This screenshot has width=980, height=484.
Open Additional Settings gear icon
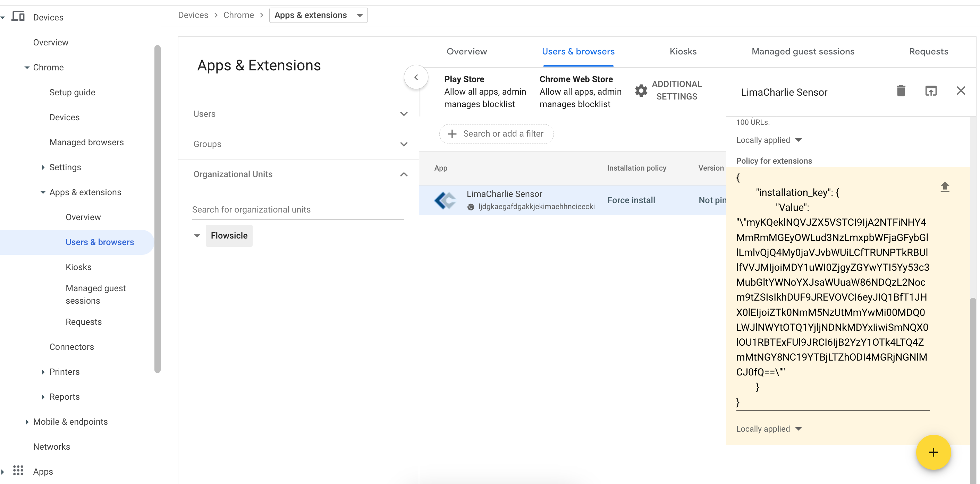(641, 90)
